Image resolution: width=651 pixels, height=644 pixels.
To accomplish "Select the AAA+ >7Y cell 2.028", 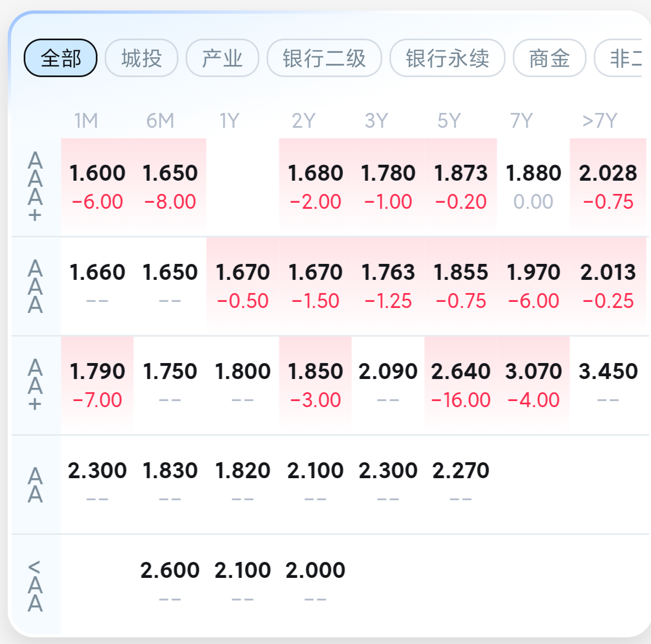I will [608, 187].
